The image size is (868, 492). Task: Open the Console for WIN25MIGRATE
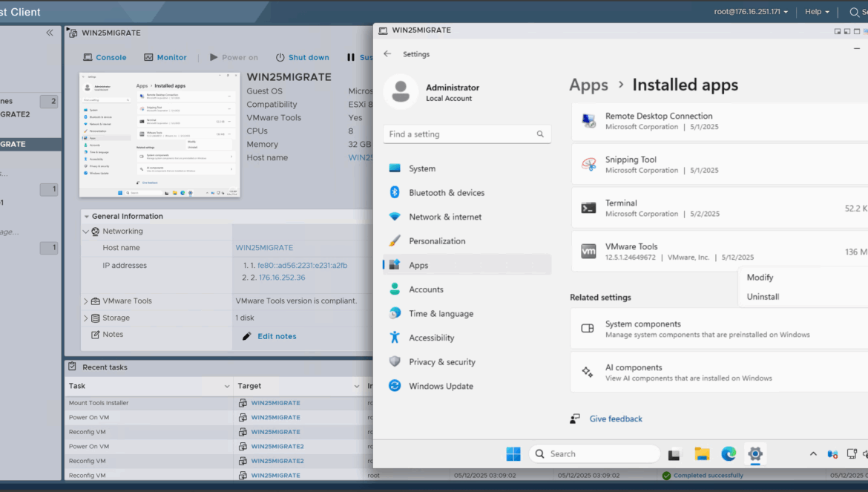point(105,58)
